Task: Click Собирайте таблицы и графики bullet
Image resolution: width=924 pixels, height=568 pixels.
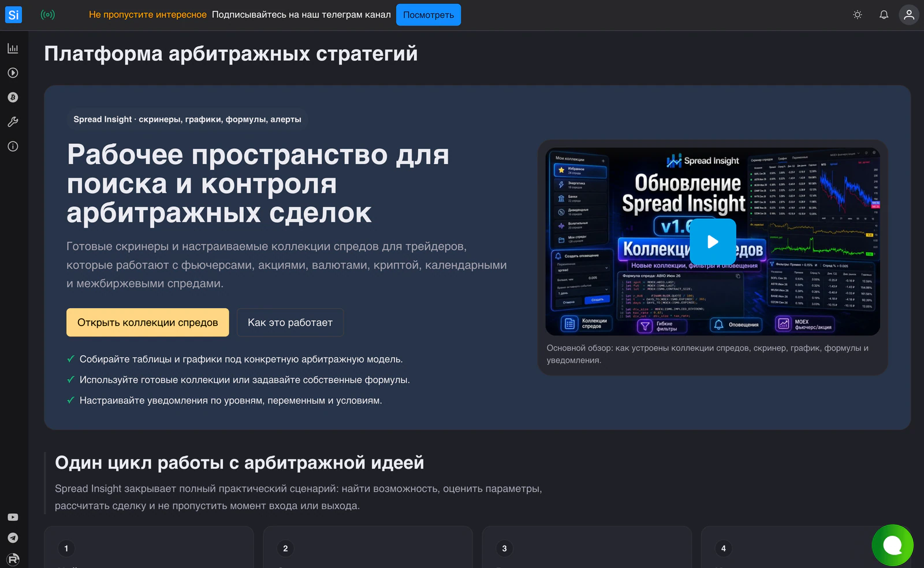Action: pos(241,359)
